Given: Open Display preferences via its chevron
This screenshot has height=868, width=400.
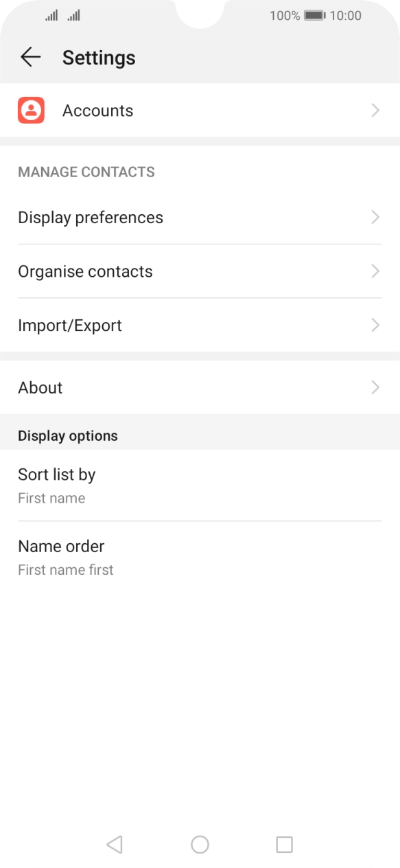Looking at the screenshot, I should pos(375,217).
